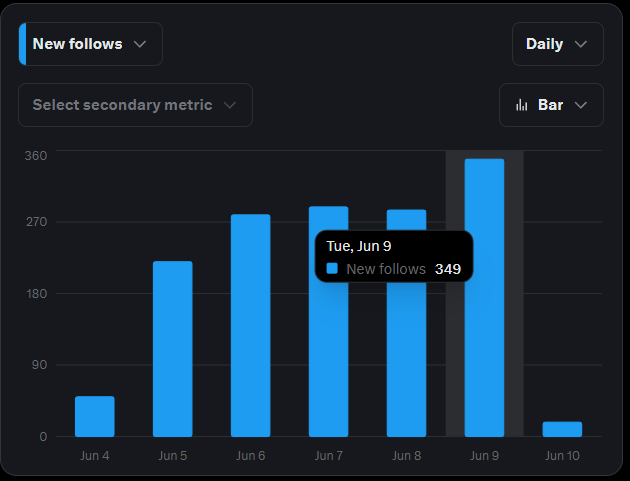Open the Select secondary metric dropdown
This screenshot has width=630, height=481.
(135, 105)
